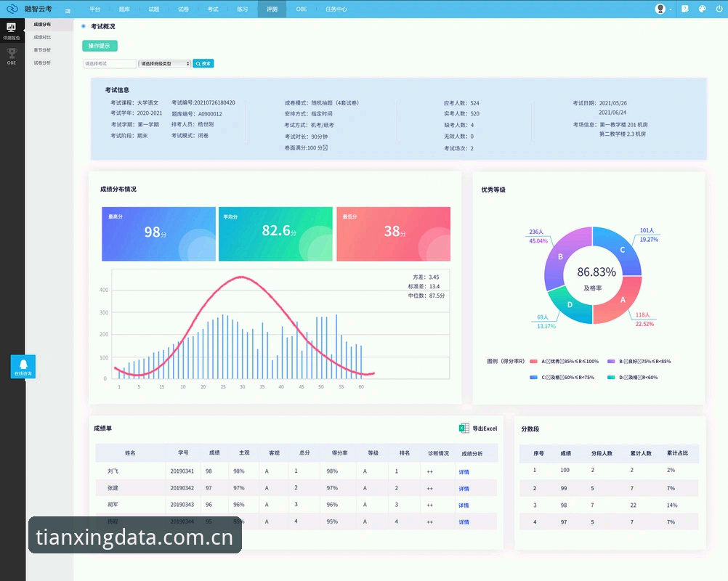
Task: Switch to the 题库 menu
Action: [124, 9]
